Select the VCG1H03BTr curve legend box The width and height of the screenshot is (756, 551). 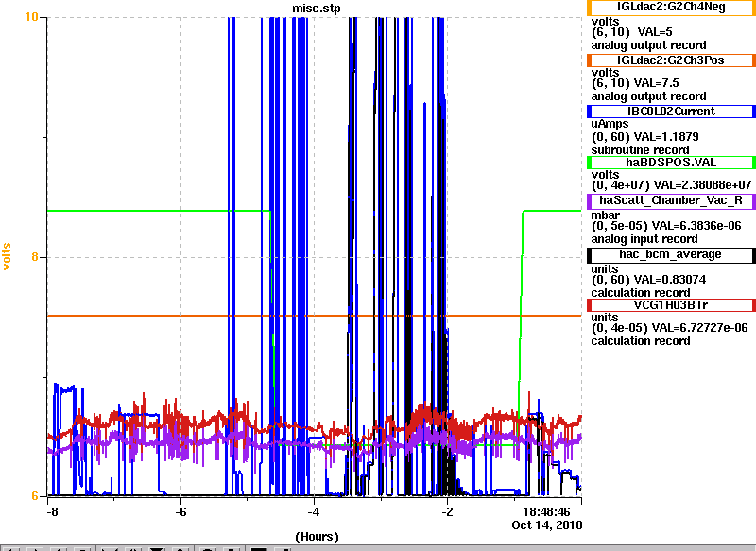[x=671, y=305]
